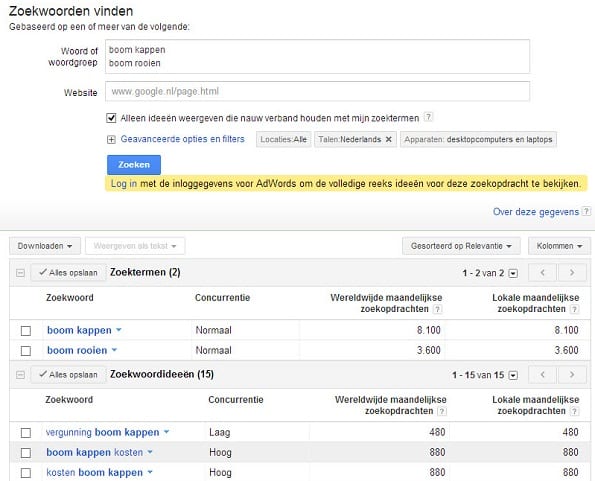
Task: Click help icon beside Alleen ideeën weergeven checkbox
Action: pyautogui.click(x=428, y=117)
